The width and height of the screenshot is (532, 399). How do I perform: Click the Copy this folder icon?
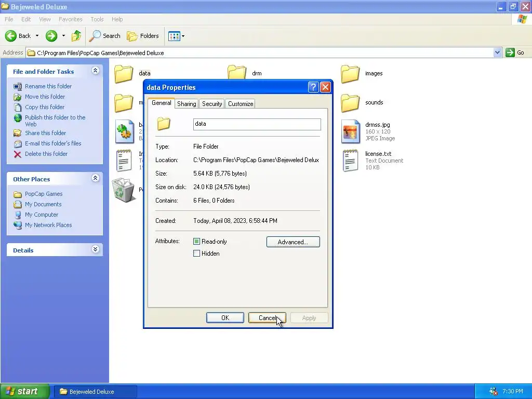[x=18, y=107]
